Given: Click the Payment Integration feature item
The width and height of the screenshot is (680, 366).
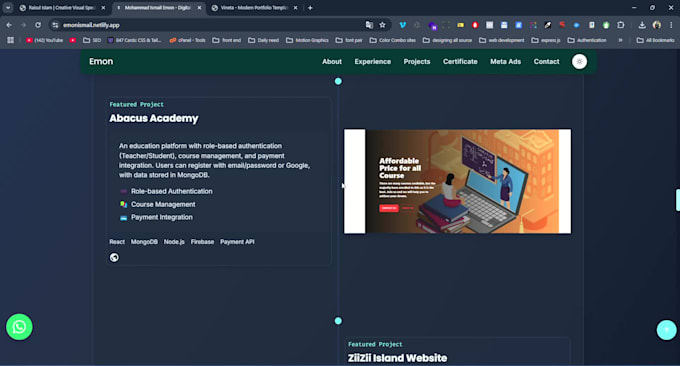Looking at the screenshot, I should (x=156, y=217).
